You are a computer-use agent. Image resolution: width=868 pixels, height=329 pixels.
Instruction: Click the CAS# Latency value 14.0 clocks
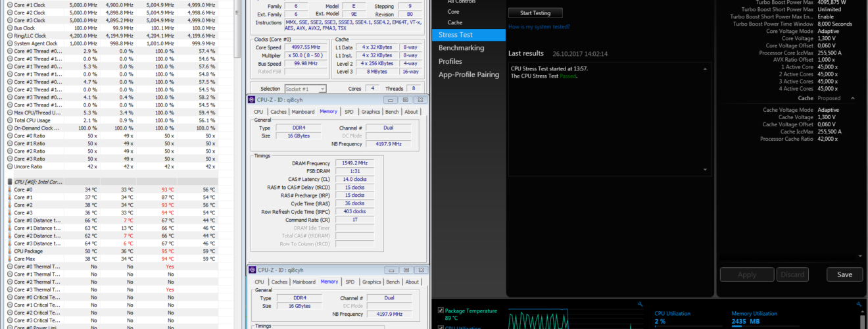(354, 179)
